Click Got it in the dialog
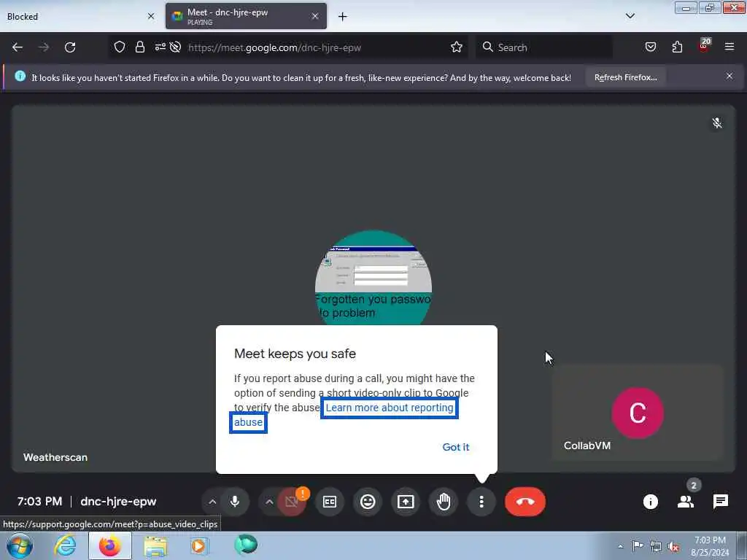Image resolution: width=747 pixels, height=560 pixels. (x=455, y=447)
